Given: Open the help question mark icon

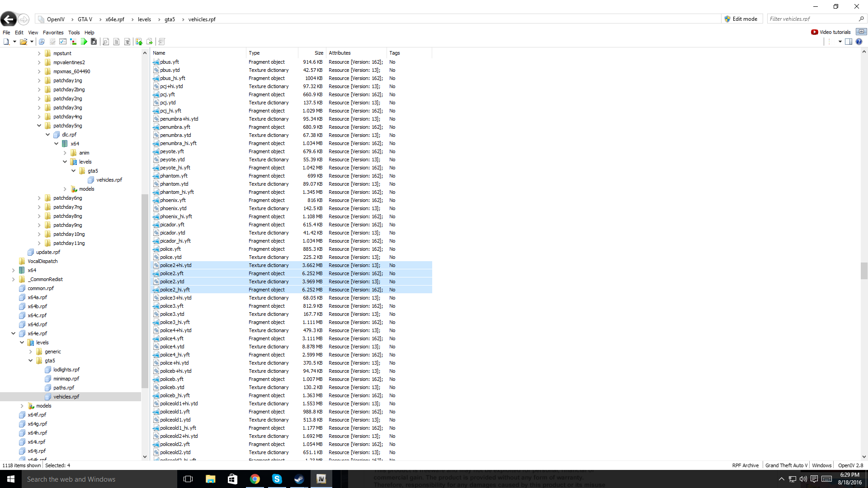Looking at the screenshot, I should click(859, 42).
